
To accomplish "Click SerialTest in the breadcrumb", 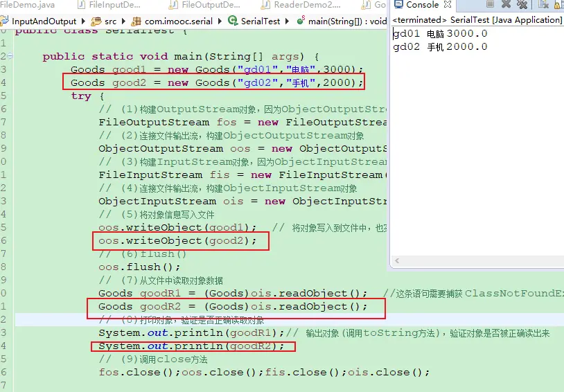I will pyautogui.click(x=261, y=21).
